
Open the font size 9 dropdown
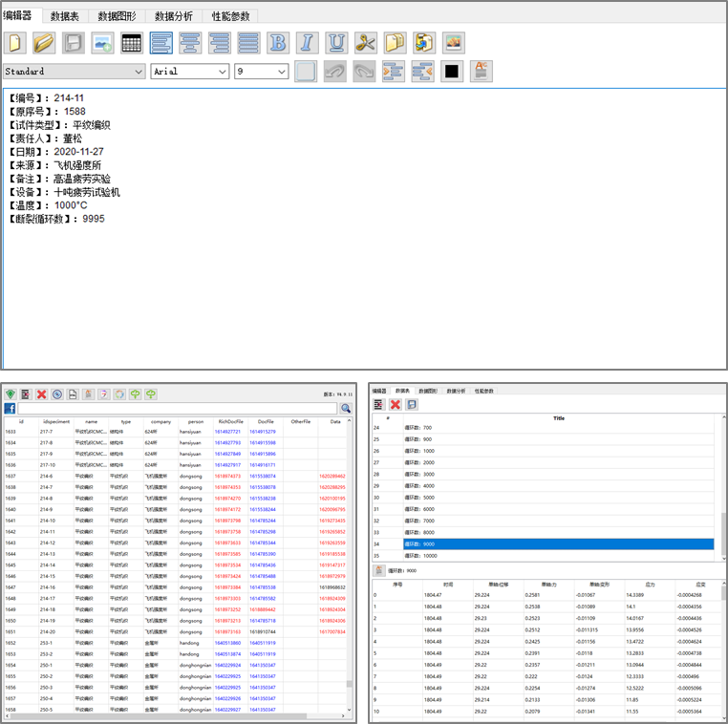(282, 72)
